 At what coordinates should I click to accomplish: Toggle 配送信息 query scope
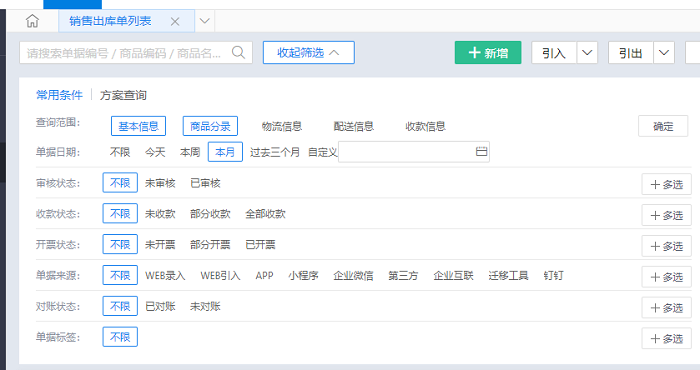354,126
